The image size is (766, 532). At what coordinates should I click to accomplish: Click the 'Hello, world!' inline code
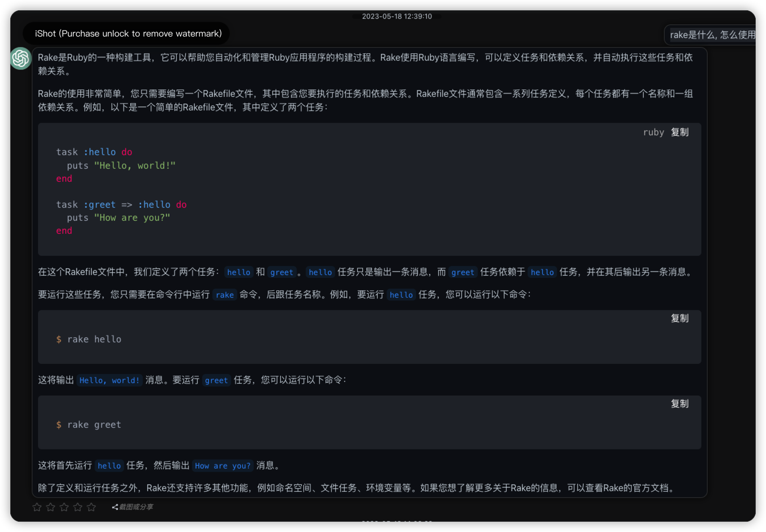point(109,380)
